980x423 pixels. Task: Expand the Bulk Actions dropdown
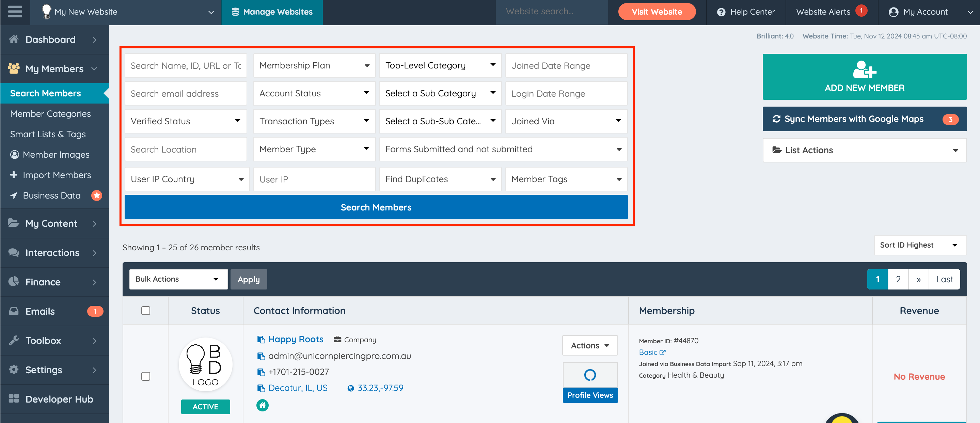tap(178, 279)
